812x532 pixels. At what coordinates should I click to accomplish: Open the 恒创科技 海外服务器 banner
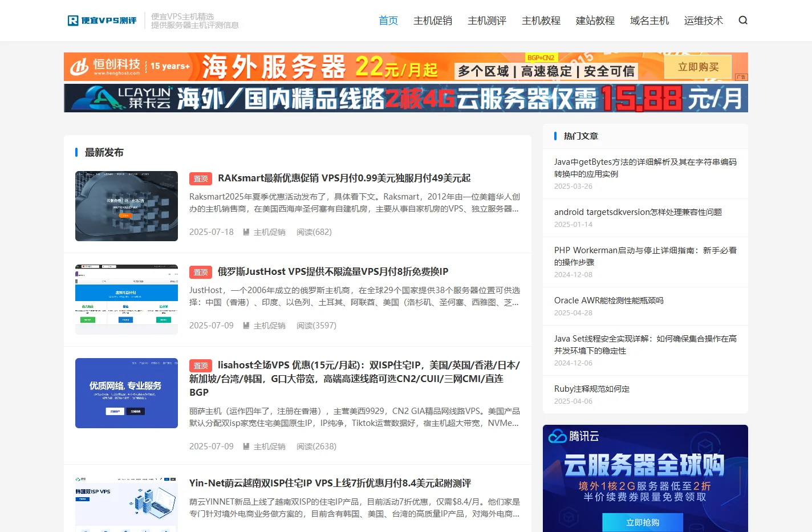click(x=406, y=67)
